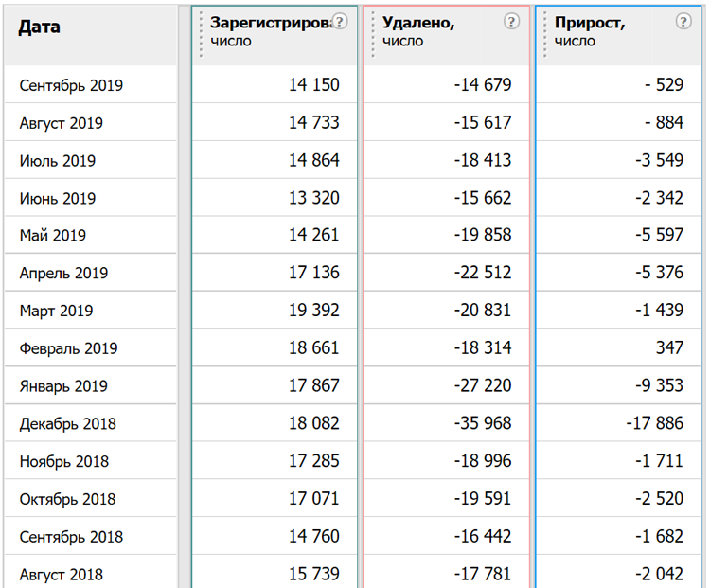Click help icon in Удалено column
This screenshot has width=710, height=588.
511,21
